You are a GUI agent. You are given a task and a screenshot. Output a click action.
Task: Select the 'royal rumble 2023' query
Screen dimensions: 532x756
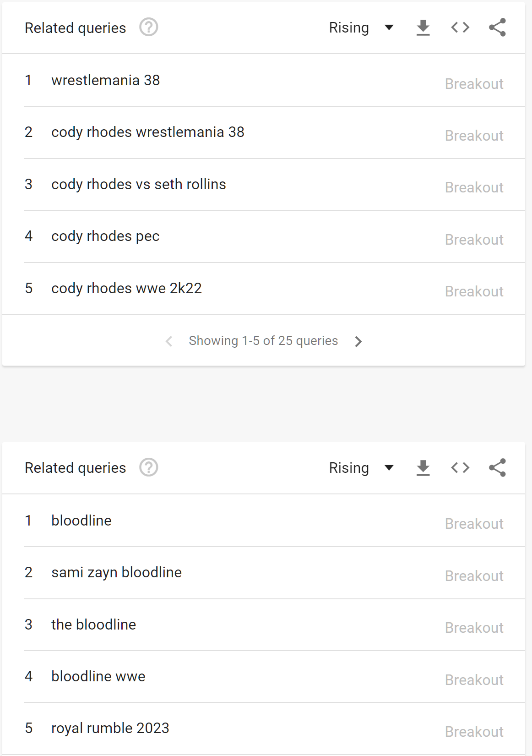[110, 729]
